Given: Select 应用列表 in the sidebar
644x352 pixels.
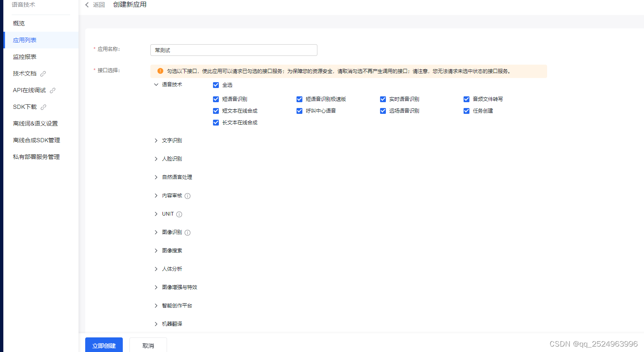Looking at the screenshot, I should click(x=41, y=40).
